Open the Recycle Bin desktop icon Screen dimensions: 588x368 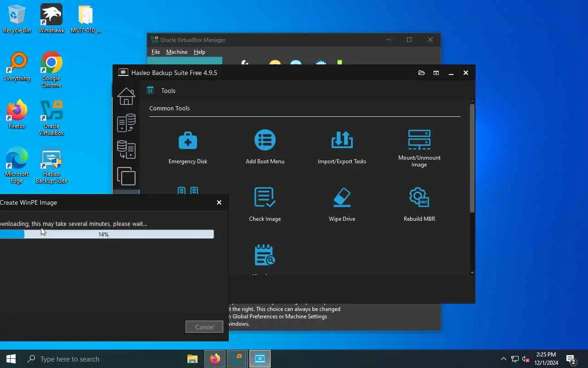pyautogui.click(x=17, y=19)
